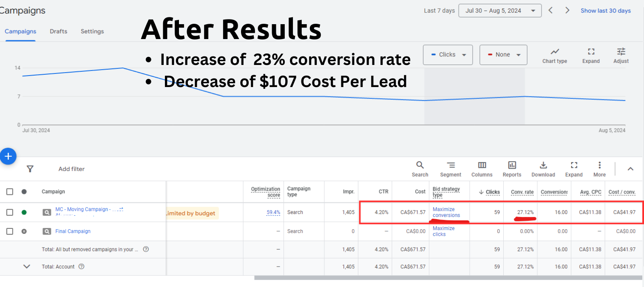Go to the previous date range
This screenshot has width=644, height=287.
click(x=550, y=10)
